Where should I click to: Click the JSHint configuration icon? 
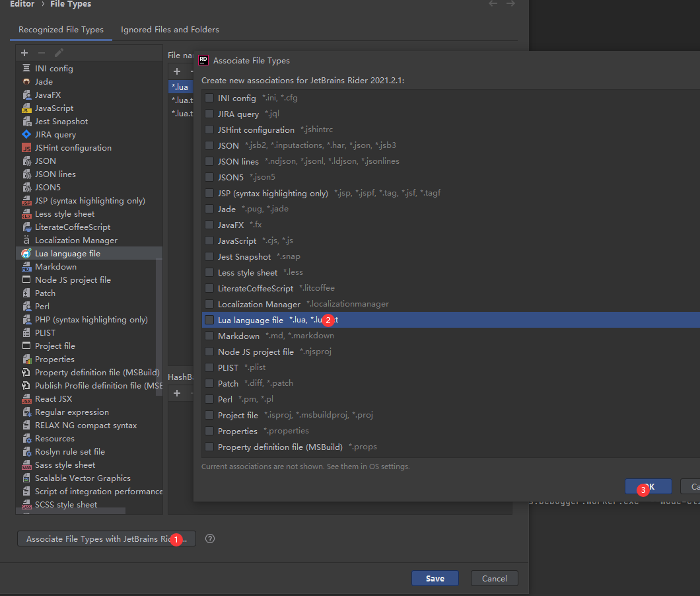coord(26,147)
